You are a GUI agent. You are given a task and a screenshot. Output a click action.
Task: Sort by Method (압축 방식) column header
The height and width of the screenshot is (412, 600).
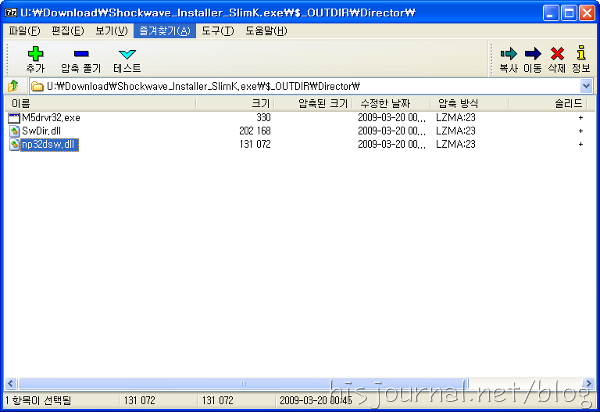(x=469, y=103)
